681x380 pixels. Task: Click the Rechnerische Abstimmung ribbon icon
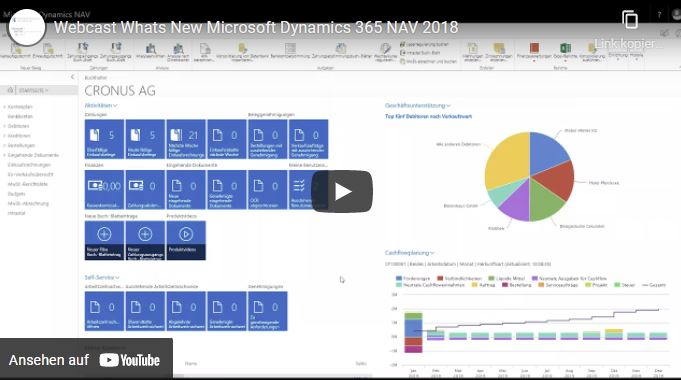[x=385, y=48]
